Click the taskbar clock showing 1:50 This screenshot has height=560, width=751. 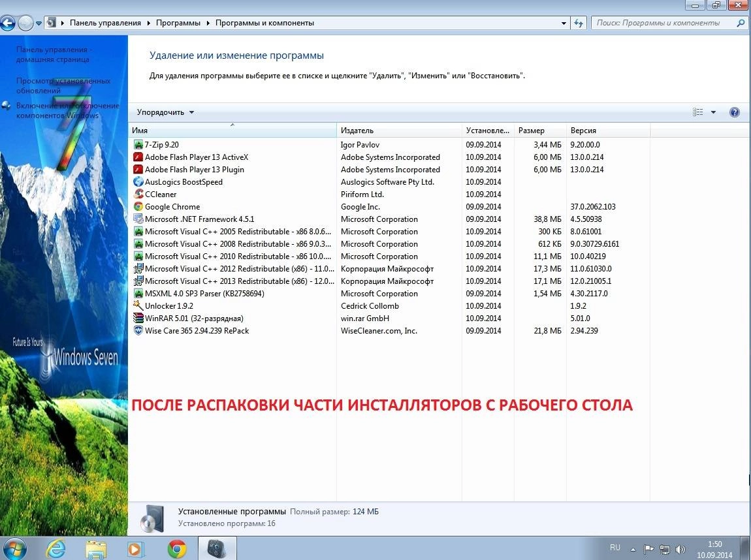point(714,550)
